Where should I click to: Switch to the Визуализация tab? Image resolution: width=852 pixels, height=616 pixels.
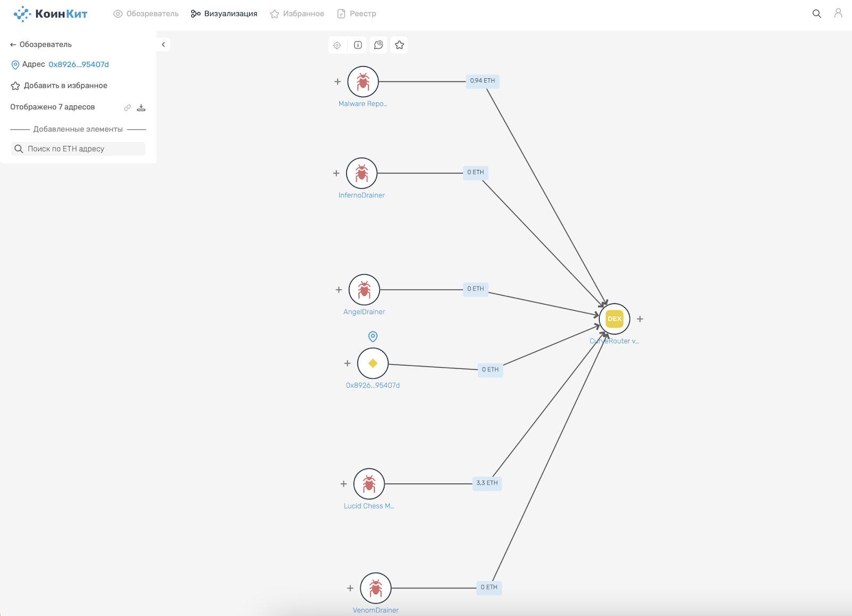224,14
